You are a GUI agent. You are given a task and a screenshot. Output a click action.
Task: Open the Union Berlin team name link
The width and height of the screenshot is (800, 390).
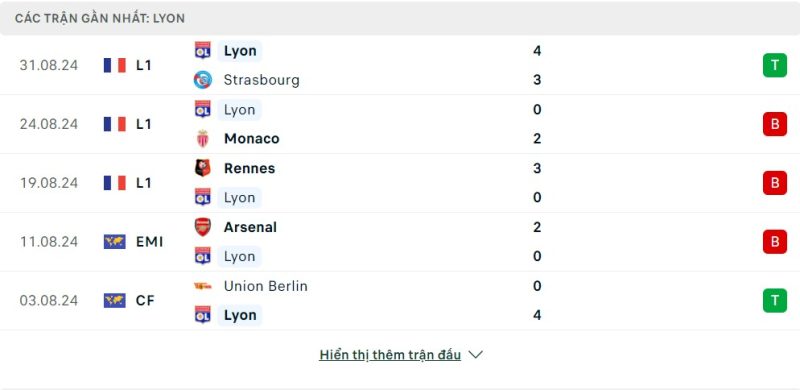pos(266,286)
